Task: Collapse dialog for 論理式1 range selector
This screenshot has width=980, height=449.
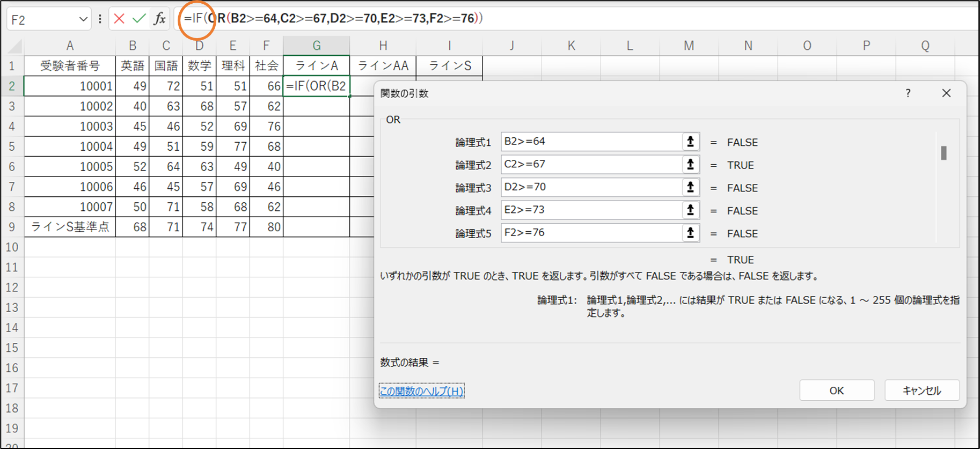Action: [690, 142]
